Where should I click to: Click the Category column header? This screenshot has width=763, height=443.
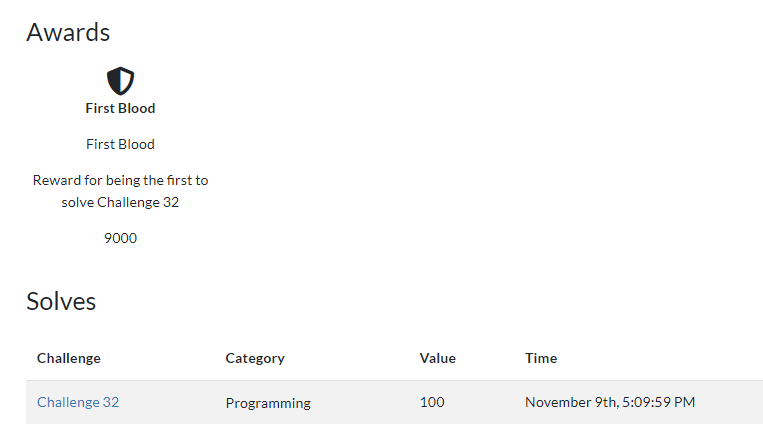tap(255, 358)
